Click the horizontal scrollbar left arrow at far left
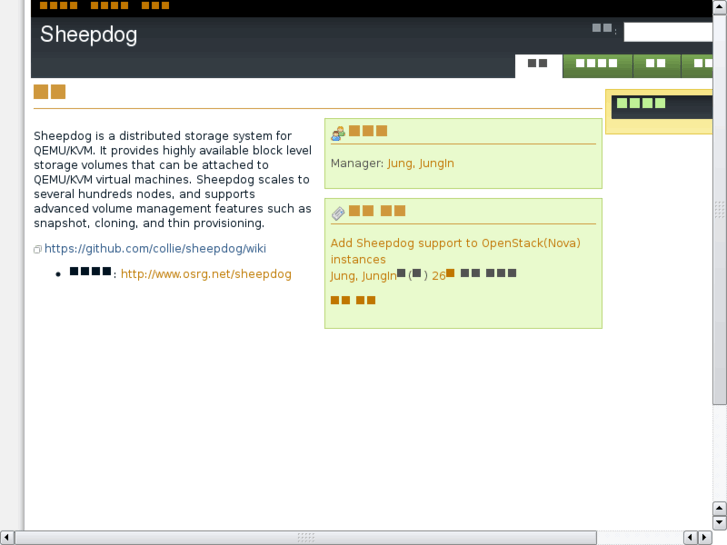This screenshot has height=545, width=727. [x=6, y=538]
